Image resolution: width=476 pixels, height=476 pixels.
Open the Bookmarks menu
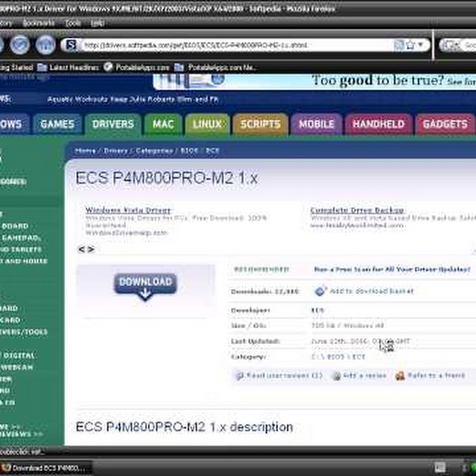pyautogui.click(x=38, y=23)
